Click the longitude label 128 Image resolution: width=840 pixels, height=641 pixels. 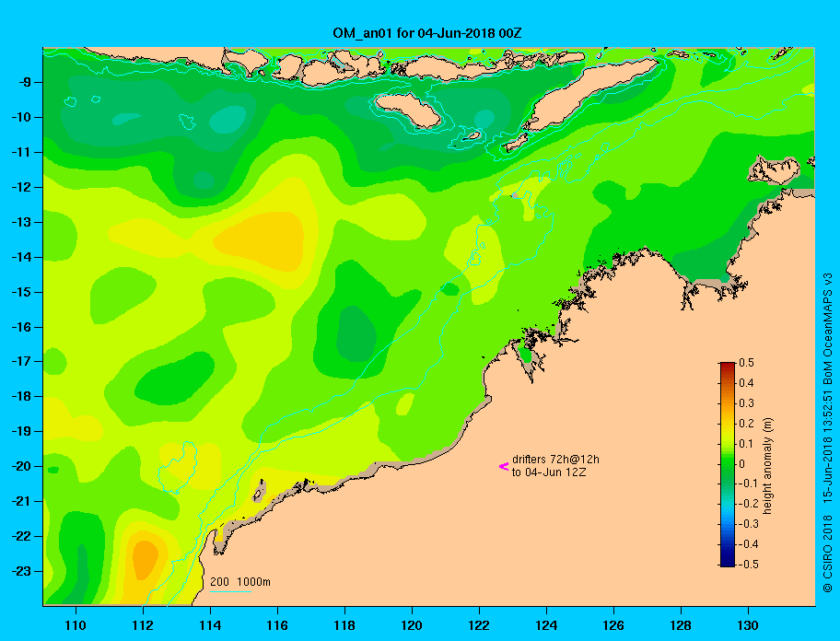tap(681, 625)
